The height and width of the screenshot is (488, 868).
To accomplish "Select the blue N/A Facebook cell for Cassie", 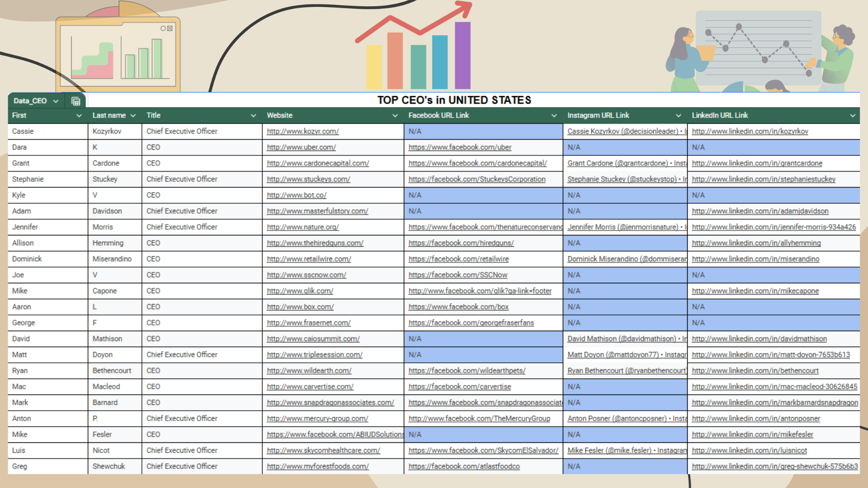I will pyautogui.click(x=483, y=131).
